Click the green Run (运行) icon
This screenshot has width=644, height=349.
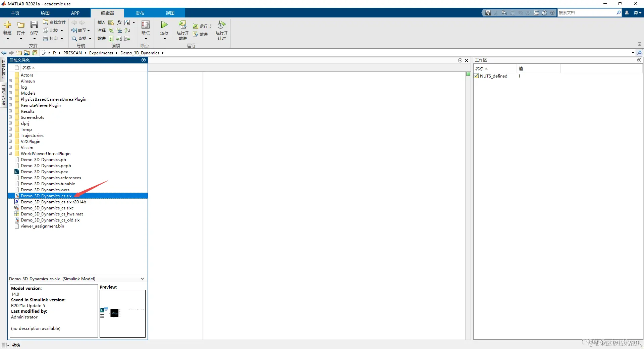pyautogui.click(x=164, y=24)
